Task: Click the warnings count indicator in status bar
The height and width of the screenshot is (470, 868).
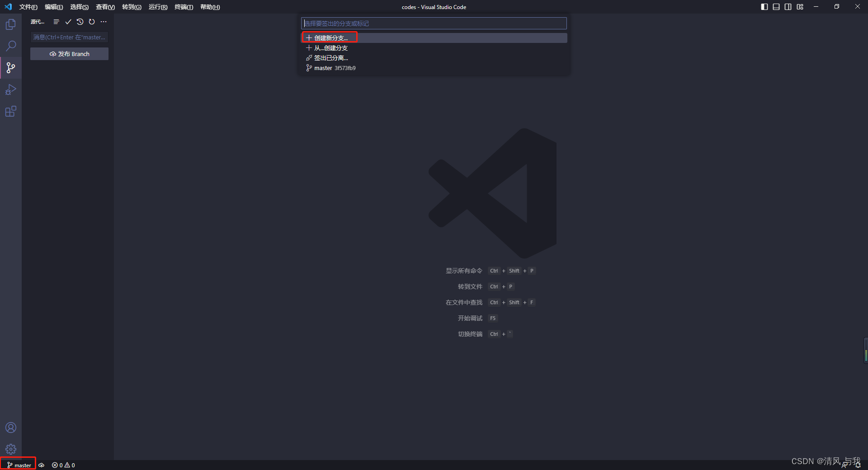Action: [x=70, y=465]
